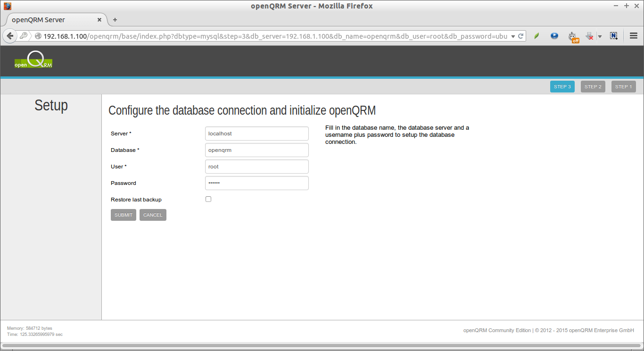Click the blue play extension icon

[554, 36]
